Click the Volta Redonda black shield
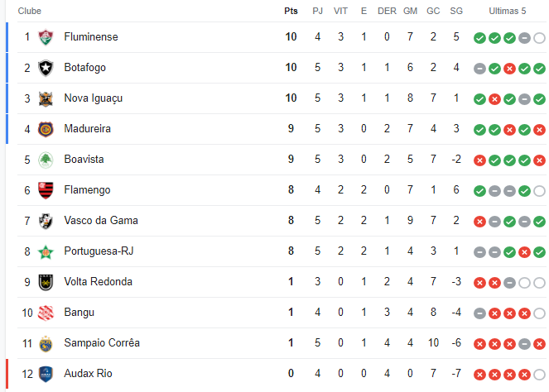The width and height of the screenshot is (549, 392). [46, 282]
